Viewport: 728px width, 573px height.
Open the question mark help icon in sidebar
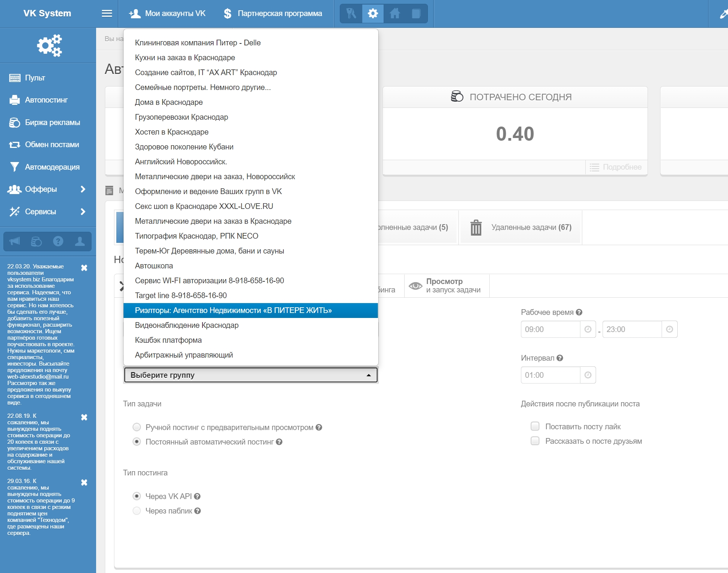pyautogui.click(x=58, y=241)
